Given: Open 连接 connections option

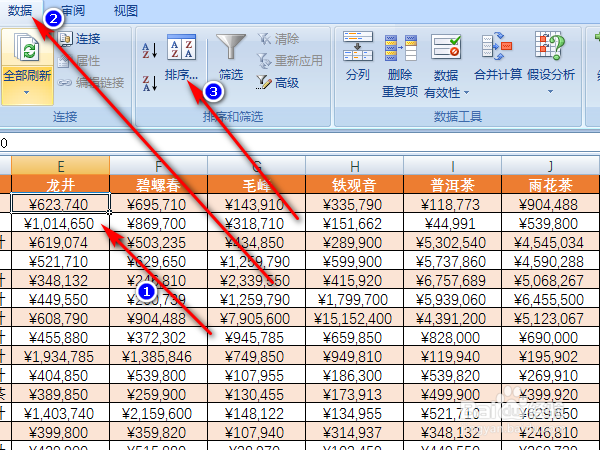Looking at the screenshot, I should click(80, 38).
